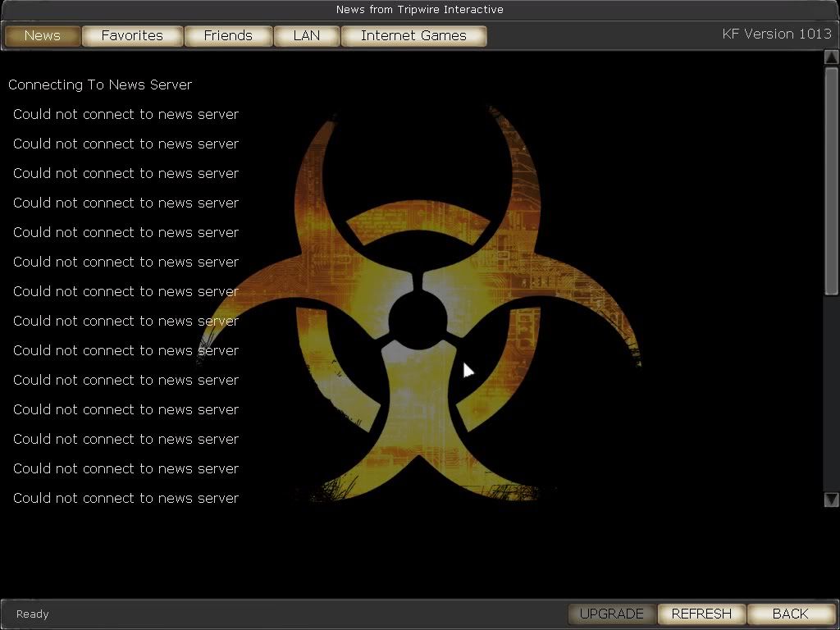
Task: Select the last 'Could not connect' message
Action: tap(126, 498)
